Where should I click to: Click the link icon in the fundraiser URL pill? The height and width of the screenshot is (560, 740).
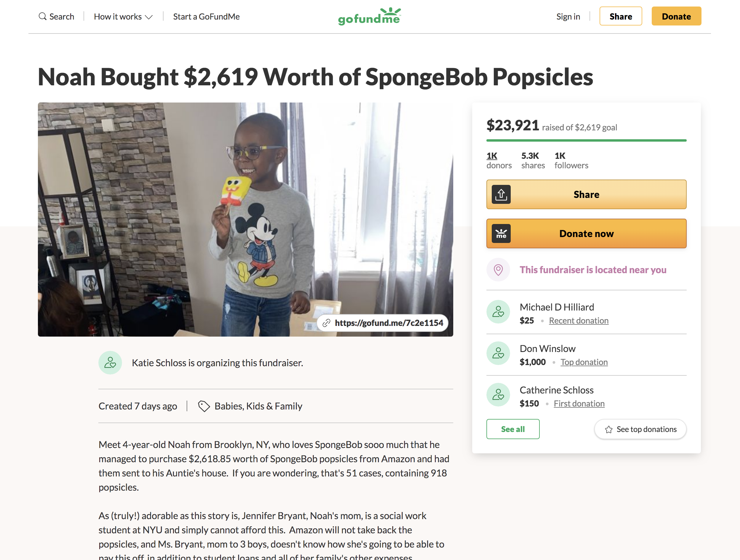tap(326, 323)
